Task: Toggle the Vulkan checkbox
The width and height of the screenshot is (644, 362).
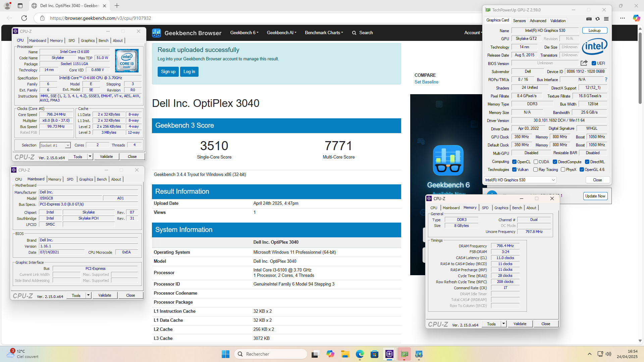Action: tap(514, 170)
